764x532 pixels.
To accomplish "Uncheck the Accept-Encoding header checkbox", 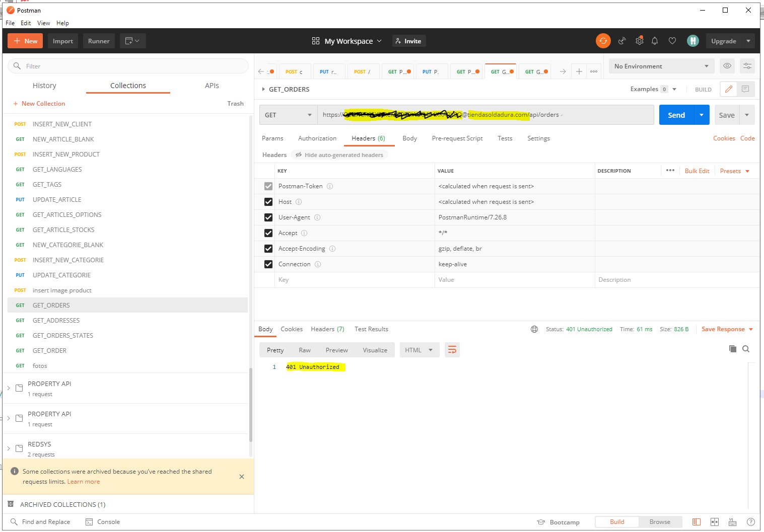I will [268, 249].
